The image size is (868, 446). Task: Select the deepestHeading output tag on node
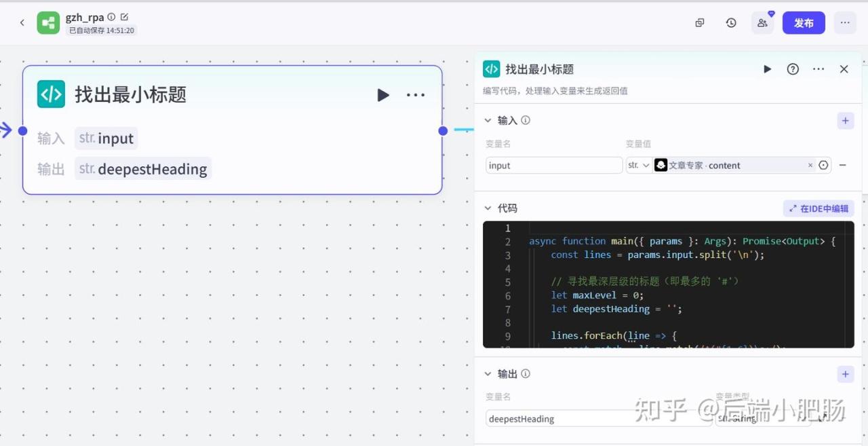pos(143,169)
